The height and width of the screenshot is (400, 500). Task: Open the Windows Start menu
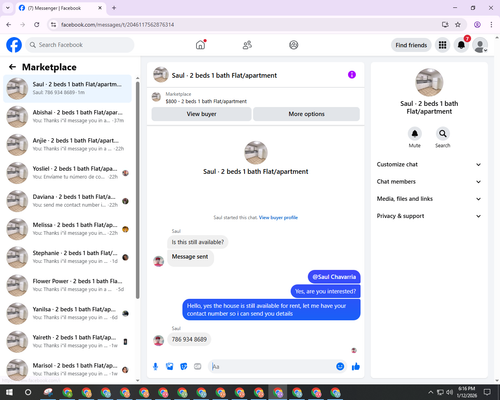click(x=9, y=392)
